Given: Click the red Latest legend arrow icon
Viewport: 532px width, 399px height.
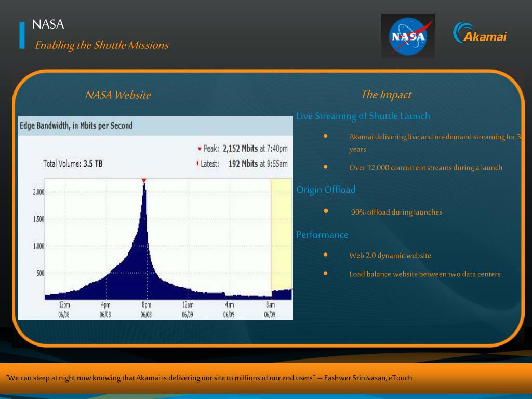Looking at the screenshot, I should click(x=197, y=164).
